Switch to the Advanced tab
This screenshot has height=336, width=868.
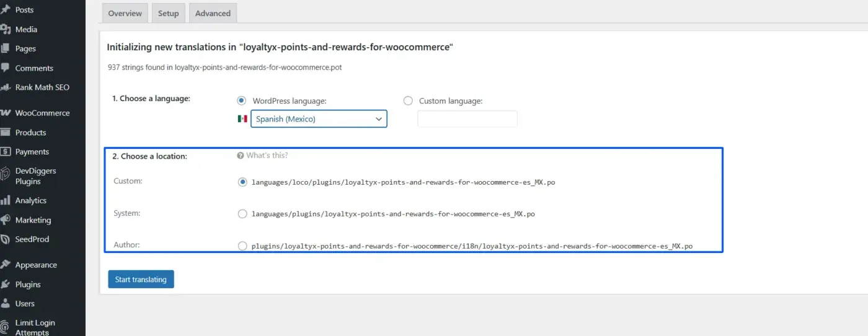[x=213, y=13]
